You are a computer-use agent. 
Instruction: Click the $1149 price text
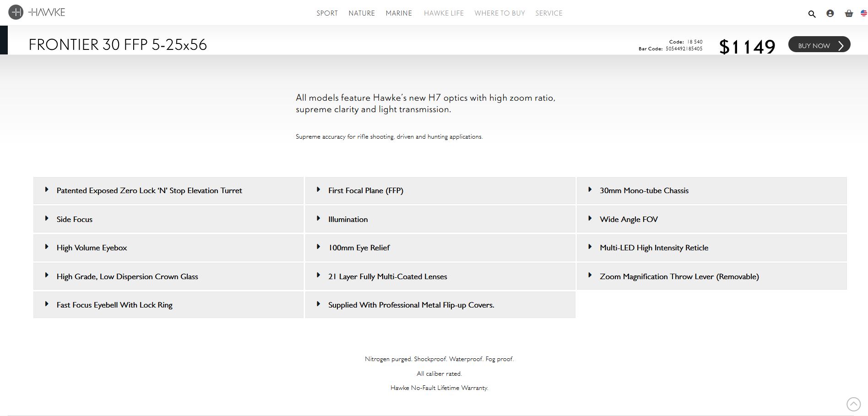pyautogui.click(x=747, y=47)
